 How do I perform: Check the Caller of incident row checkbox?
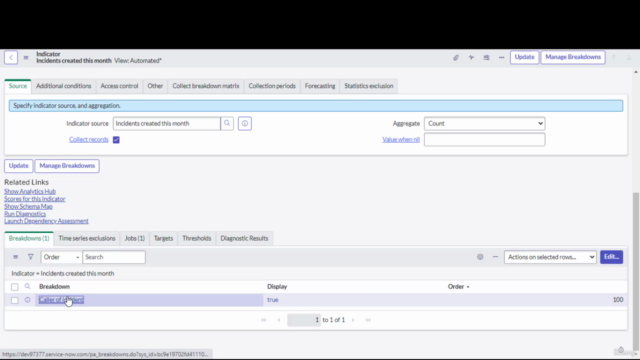15,300
